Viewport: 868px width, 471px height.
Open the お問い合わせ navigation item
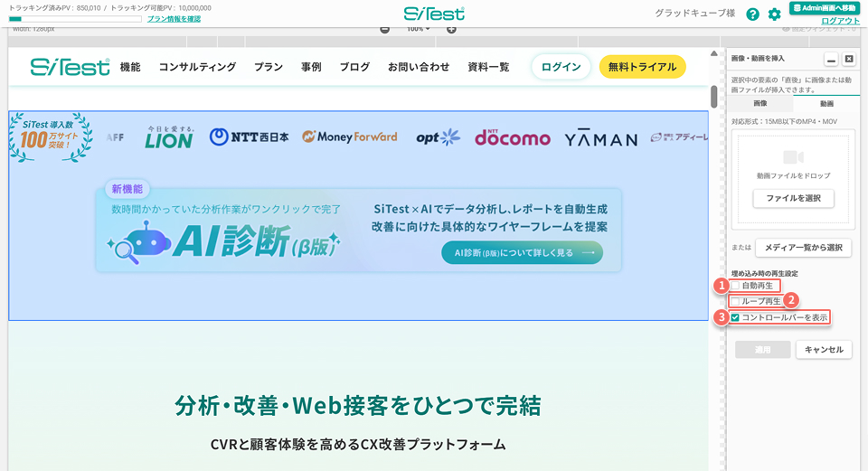419,67
